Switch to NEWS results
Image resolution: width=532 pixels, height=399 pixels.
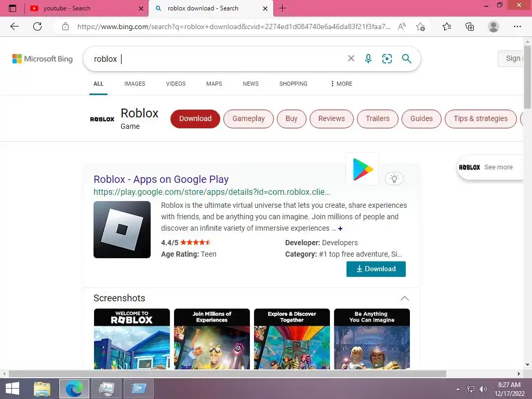pyautogui.click(x=251, y=84)
